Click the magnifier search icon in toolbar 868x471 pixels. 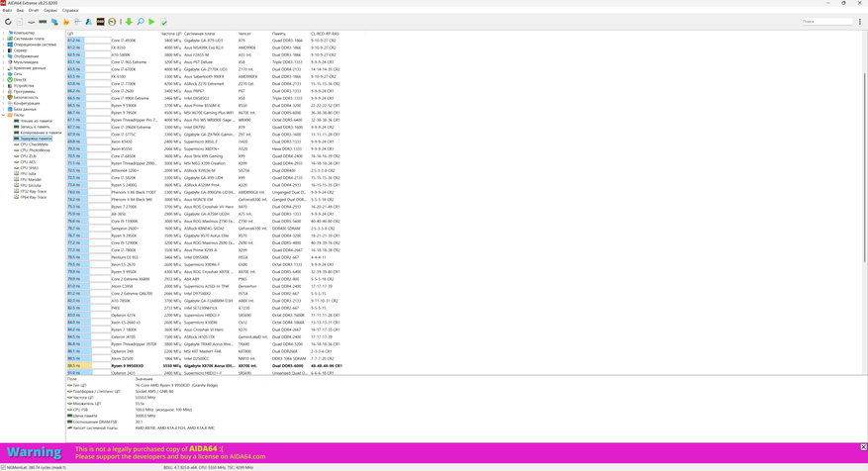click(141, 22)
